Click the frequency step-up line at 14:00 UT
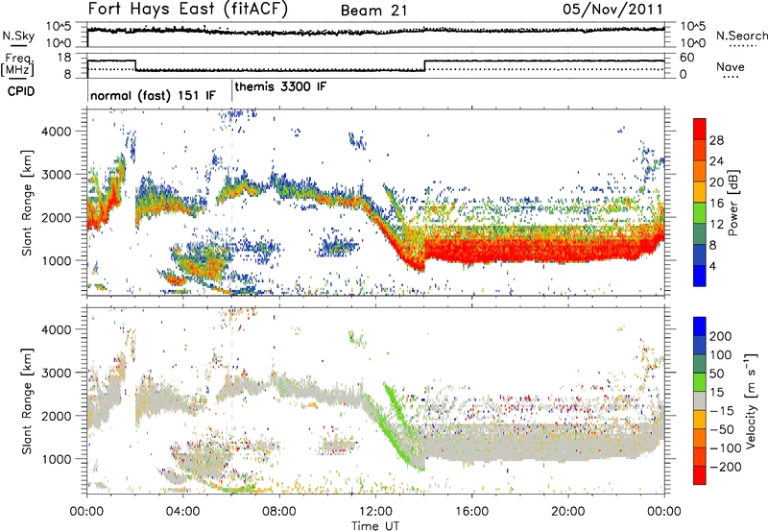 pyautogui.click(x=424, y=65)
